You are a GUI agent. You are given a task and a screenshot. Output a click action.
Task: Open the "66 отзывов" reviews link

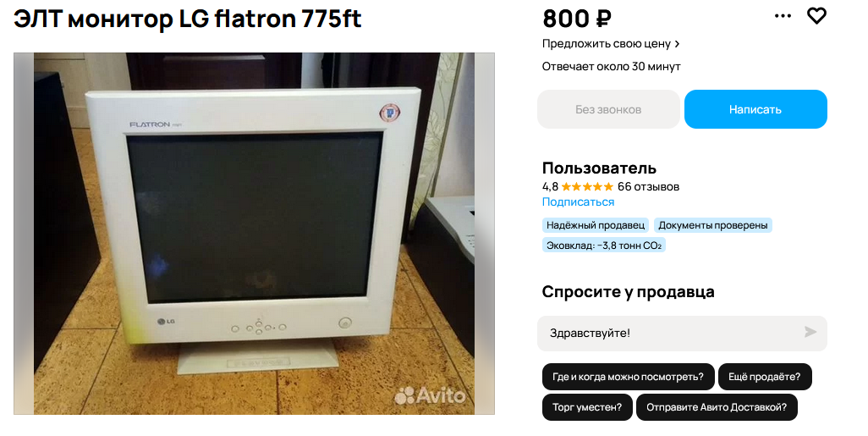pyautogui.click(x=648, y=187)
